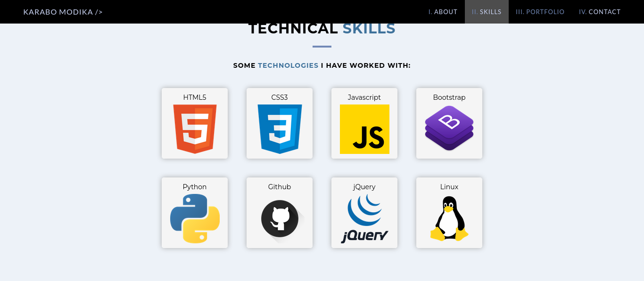Open the About nav section
The width and height of the screenshot is (644, 281).
443,12
